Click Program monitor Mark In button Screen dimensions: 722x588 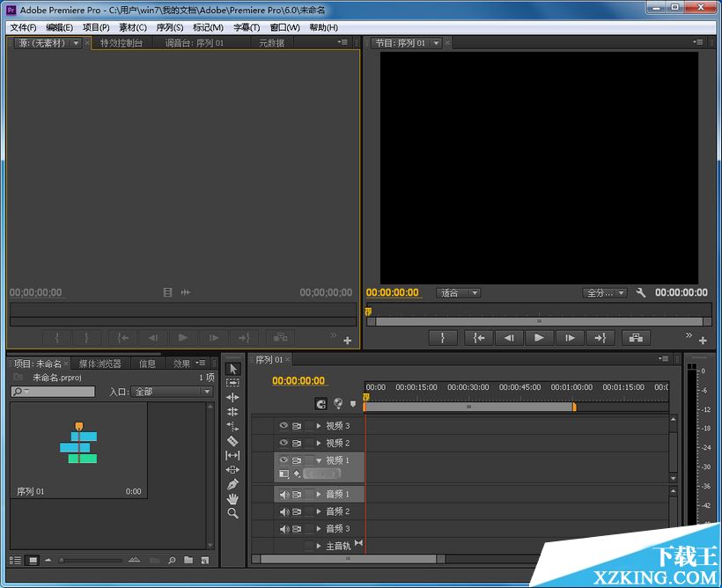(x=443, y=338)
